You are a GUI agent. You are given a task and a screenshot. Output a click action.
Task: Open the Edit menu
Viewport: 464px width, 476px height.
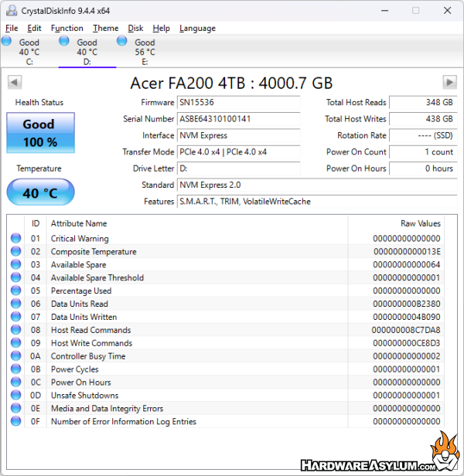(x=34, y=29)
